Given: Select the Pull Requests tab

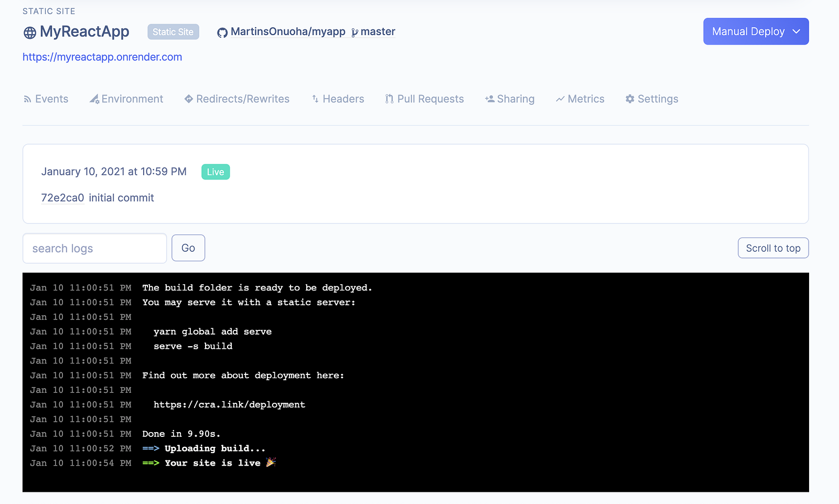Looking at the screenshot, I should tap(425, 99).
